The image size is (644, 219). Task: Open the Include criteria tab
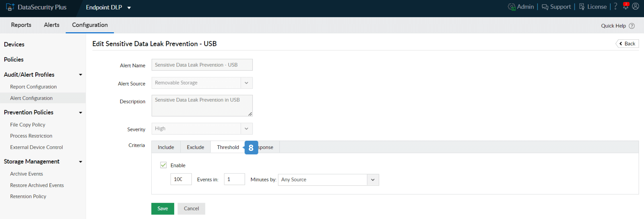point(166,147)
